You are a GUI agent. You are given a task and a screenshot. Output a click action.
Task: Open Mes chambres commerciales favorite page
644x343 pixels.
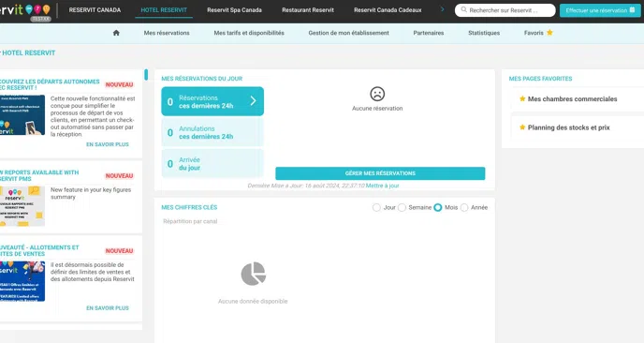tap(573, 98)
